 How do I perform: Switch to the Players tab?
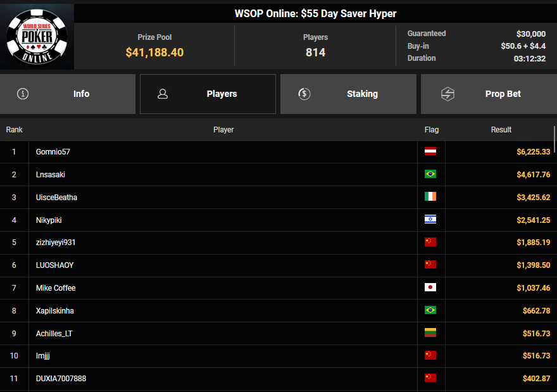tap(208, 94)
